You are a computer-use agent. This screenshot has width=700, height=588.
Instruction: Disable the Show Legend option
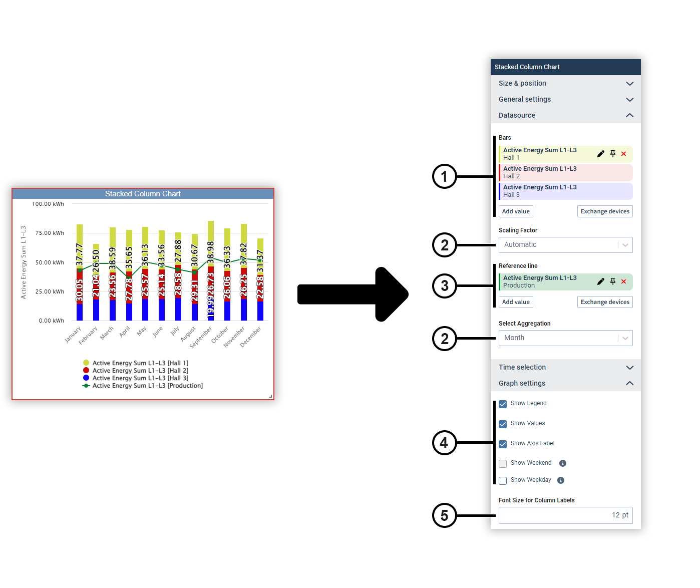[502, 404]
